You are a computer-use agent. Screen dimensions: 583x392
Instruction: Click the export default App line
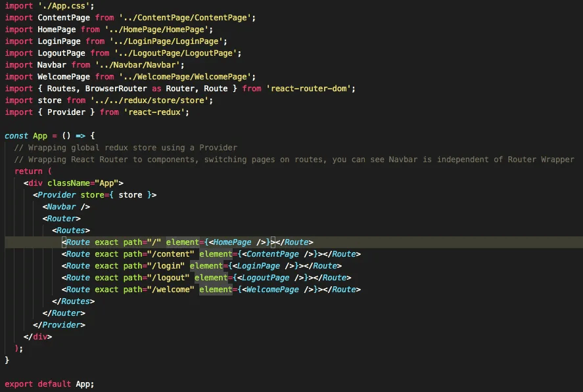49,384
